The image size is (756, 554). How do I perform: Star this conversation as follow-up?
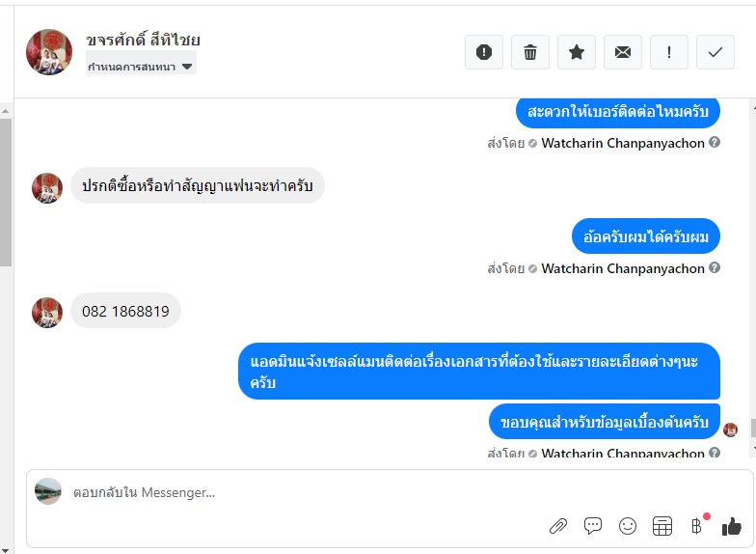[577, 52]
